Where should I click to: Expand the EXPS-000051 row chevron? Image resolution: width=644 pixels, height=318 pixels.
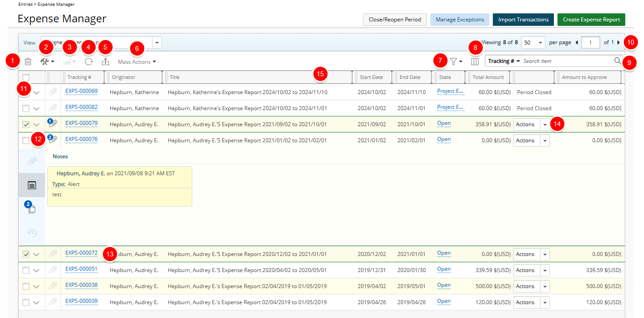[37, 270]
